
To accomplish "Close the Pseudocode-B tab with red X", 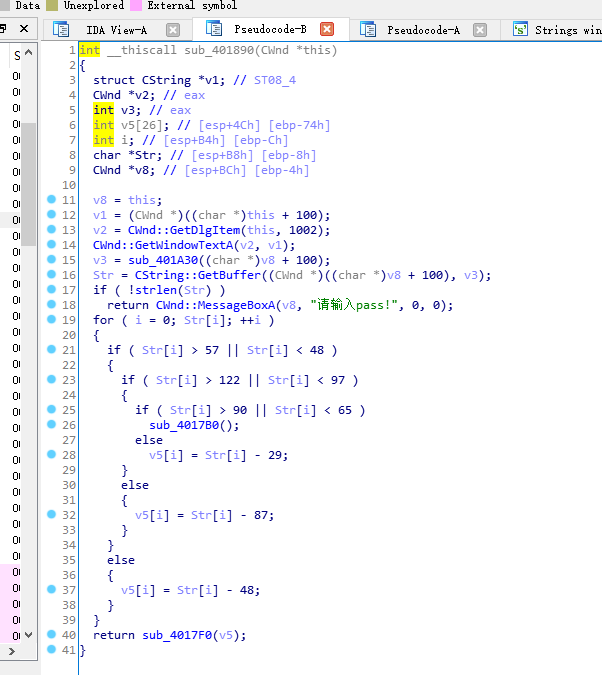I will tap(327, 29).
